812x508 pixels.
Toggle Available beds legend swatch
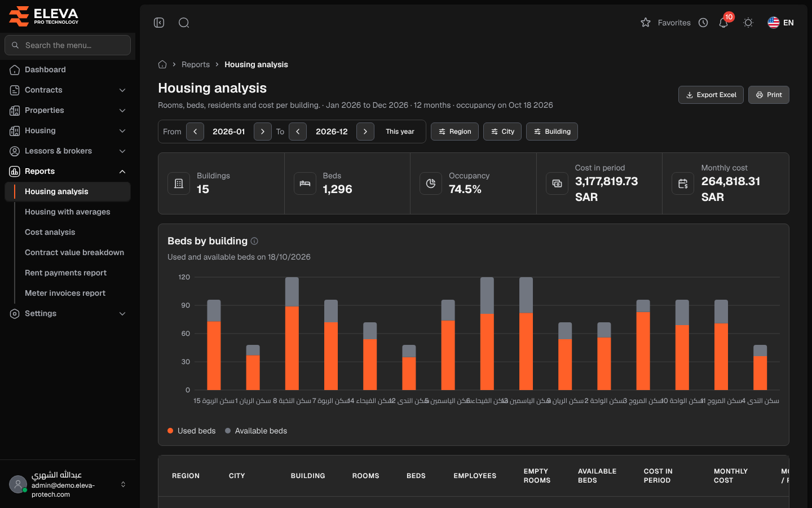(x=228, y=431)
